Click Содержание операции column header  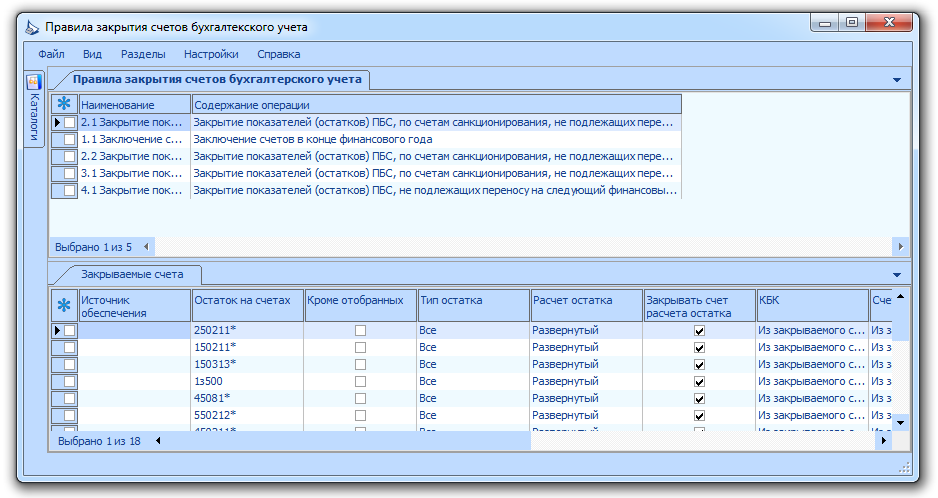click(x=437, y=104)
